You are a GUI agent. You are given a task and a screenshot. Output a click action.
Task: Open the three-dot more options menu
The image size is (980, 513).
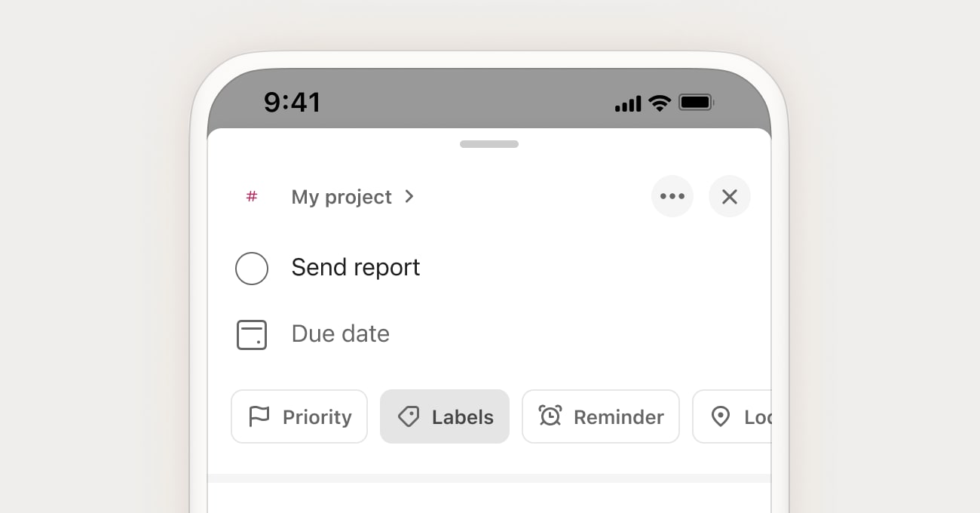tap(672, 196)
